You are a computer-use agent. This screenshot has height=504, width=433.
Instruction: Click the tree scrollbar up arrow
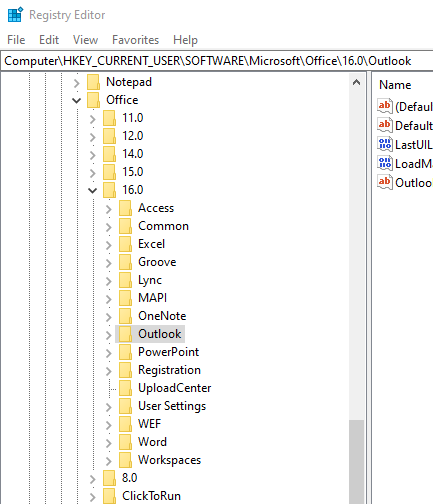[x=356, y=82]
